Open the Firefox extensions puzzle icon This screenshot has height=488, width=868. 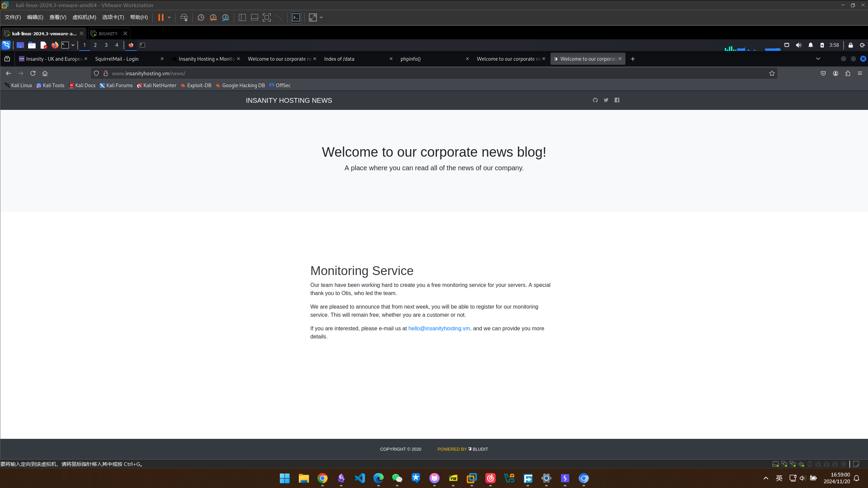848,73
